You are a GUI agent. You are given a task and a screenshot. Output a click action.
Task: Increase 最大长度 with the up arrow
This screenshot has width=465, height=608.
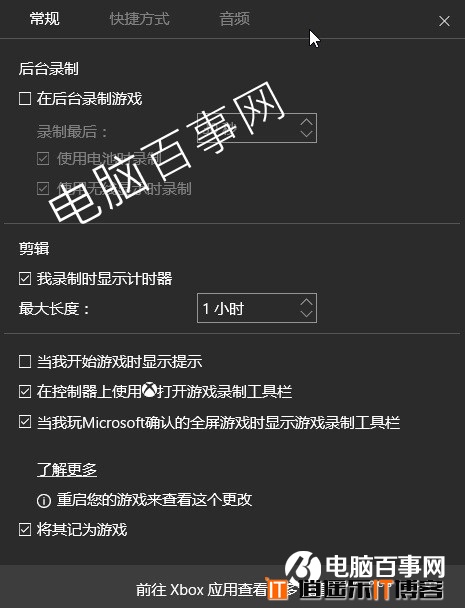[306, 302]
